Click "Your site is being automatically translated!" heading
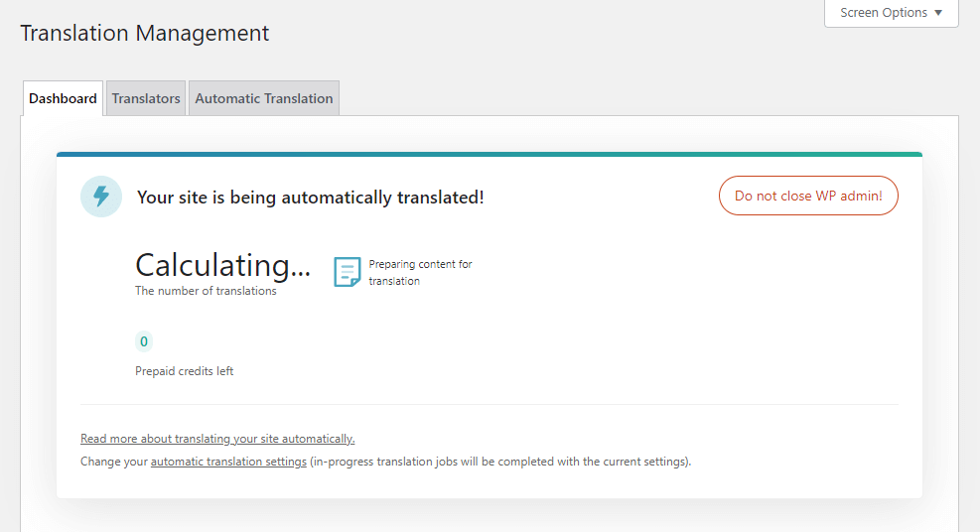The width and height of the screenshot is (980, 532). (311, 198)
